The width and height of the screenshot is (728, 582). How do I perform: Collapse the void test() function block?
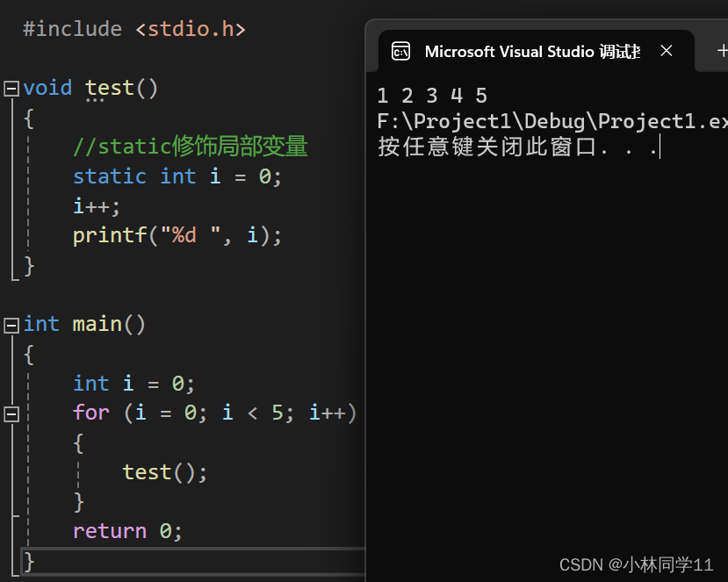(x=11, y=89)
